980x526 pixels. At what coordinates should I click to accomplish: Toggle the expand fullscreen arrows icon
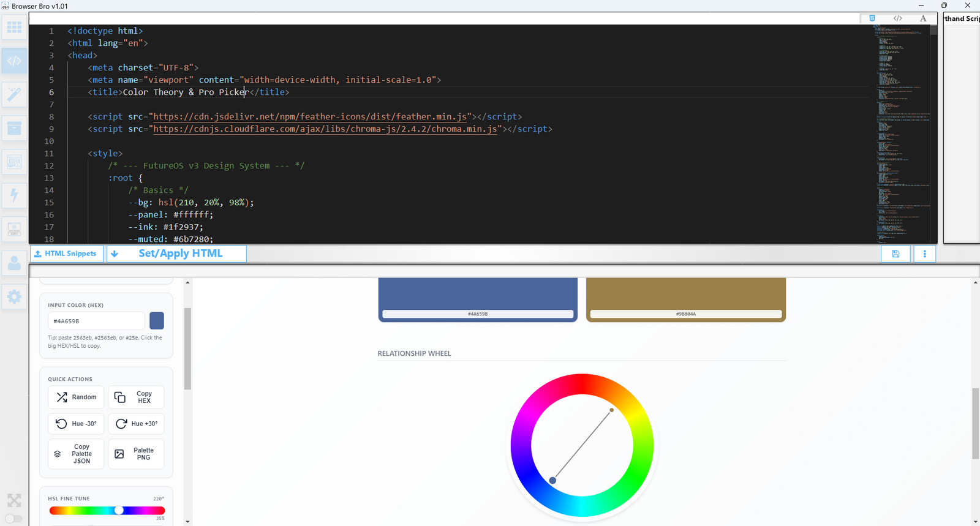tap(14, 500)
